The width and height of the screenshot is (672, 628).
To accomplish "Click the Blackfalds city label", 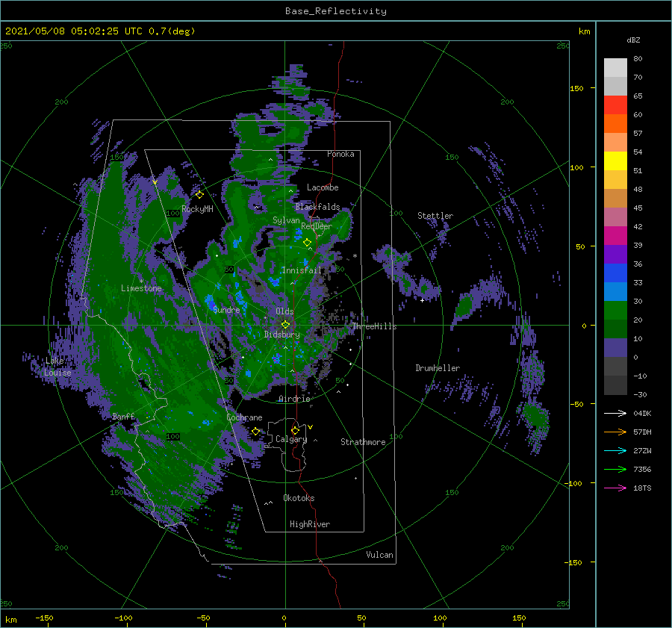I will pyautogui.click(x=317, y=207).
